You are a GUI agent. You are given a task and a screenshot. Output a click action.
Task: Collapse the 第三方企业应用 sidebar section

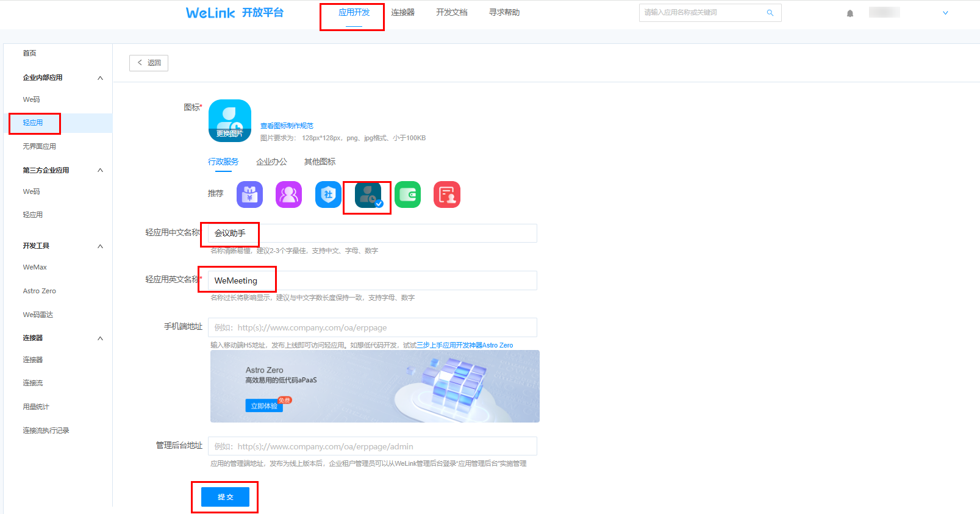(100, 170)
